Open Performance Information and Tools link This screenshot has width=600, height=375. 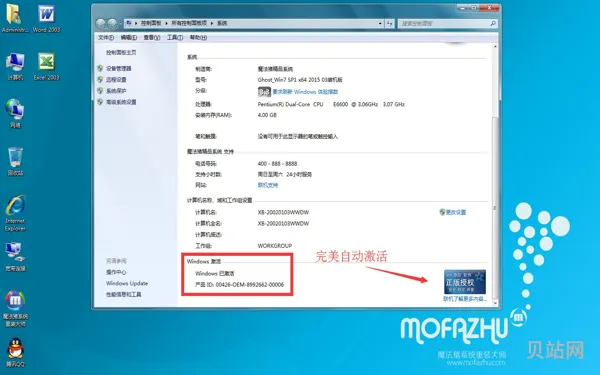coord(124,294)
